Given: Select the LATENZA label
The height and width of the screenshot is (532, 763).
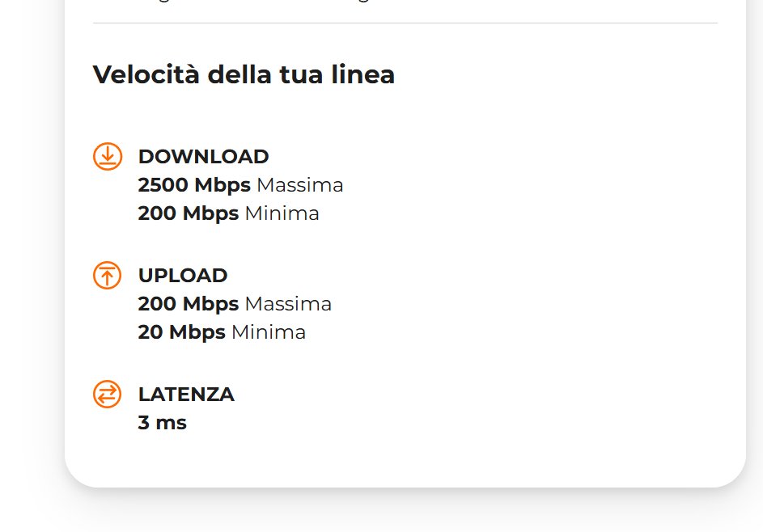Looking at the screenshot, I should tap(186, 395).
